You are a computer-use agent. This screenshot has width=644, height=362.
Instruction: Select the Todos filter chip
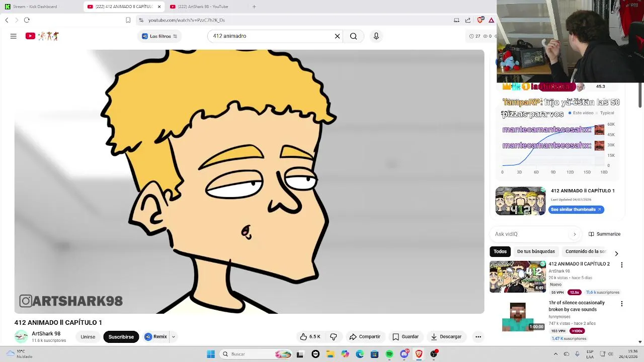pos(500,251)
